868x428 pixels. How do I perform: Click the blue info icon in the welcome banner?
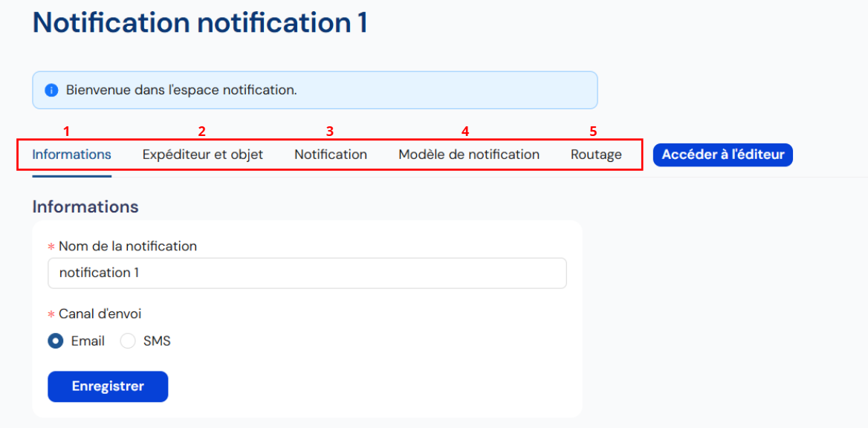51,90
